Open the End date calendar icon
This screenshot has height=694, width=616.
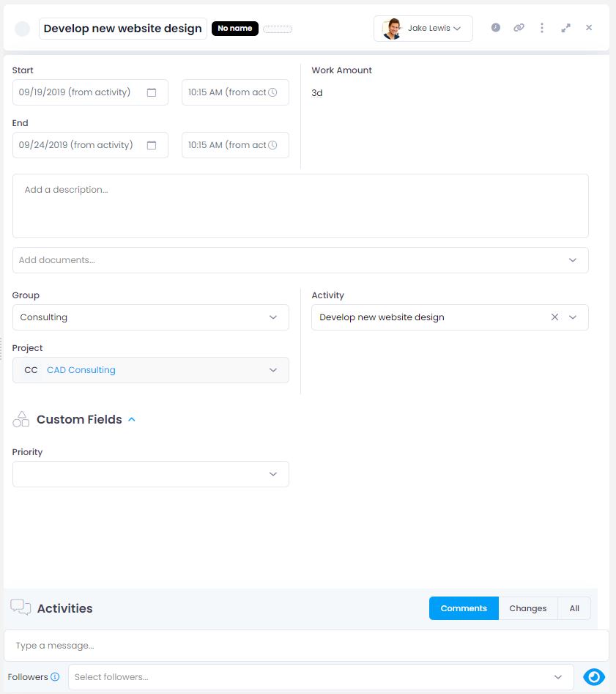click(152, 144)
